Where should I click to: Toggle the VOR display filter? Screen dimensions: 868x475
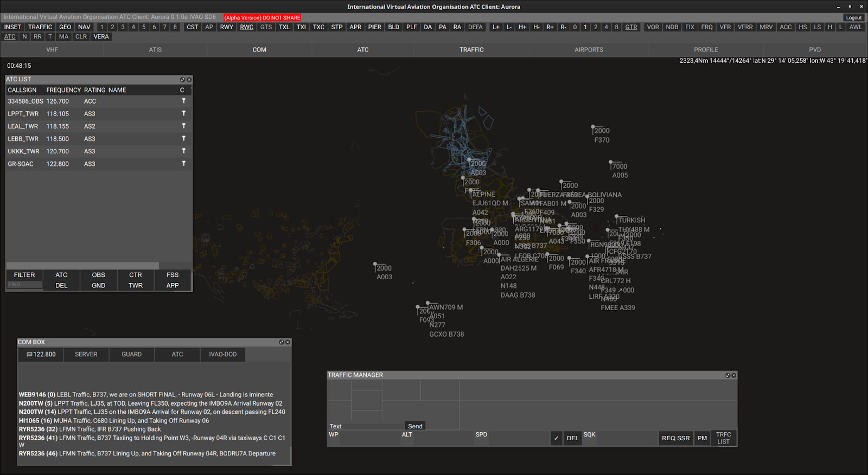(653, 27)
